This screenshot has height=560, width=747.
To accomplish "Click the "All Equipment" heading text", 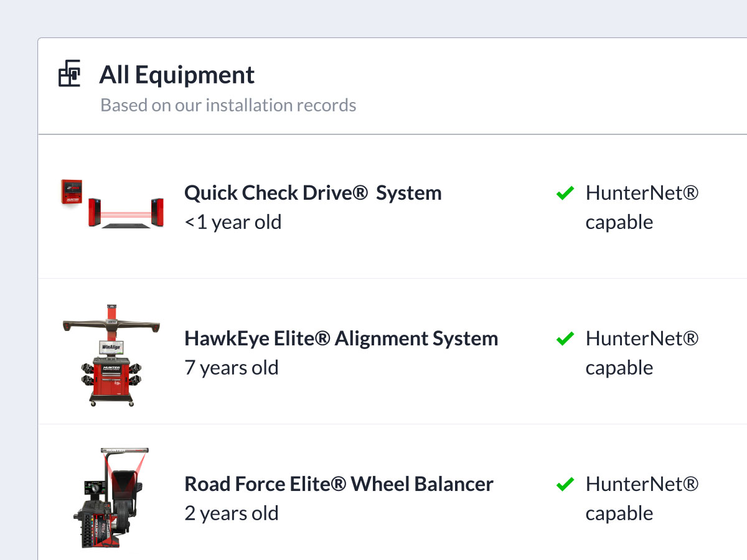I will click(177, 75).
